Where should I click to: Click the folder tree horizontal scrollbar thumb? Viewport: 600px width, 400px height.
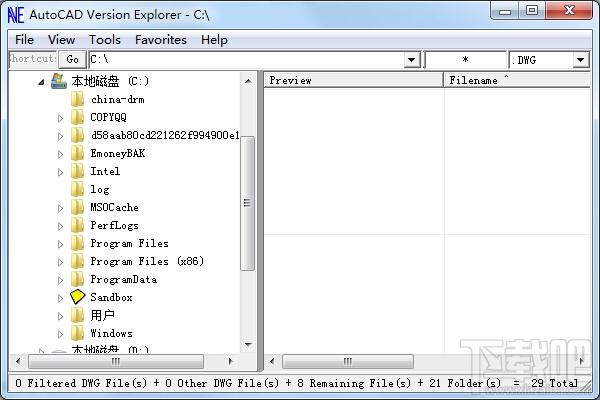(x=116, y=361)
